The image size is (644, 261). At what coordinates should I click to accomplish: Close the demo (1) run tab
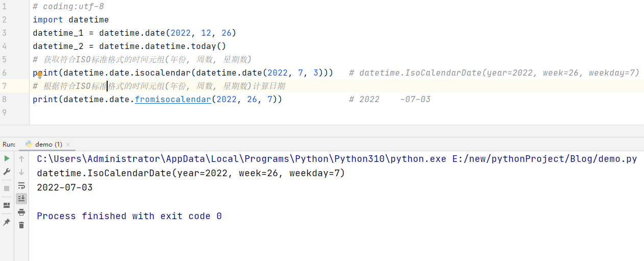click(68, 145)
